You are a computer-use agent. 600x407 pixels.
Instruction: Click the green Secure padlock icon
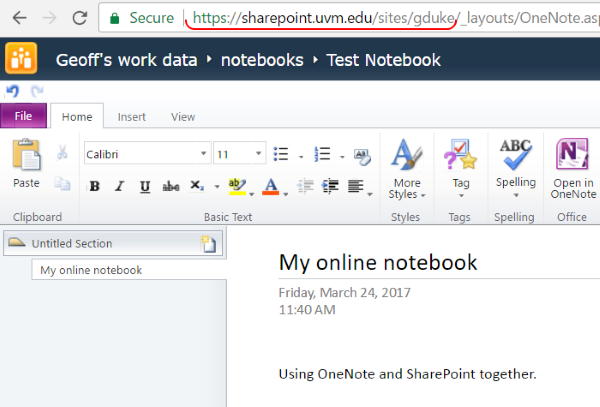pos(114,18)
